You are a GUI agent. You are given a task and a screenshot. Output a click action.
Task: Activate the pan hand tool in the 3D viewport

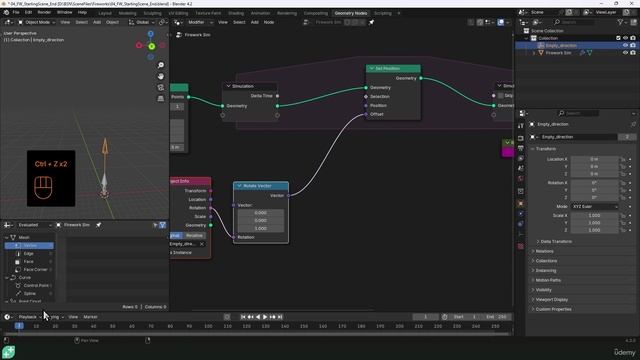[161, 76]
